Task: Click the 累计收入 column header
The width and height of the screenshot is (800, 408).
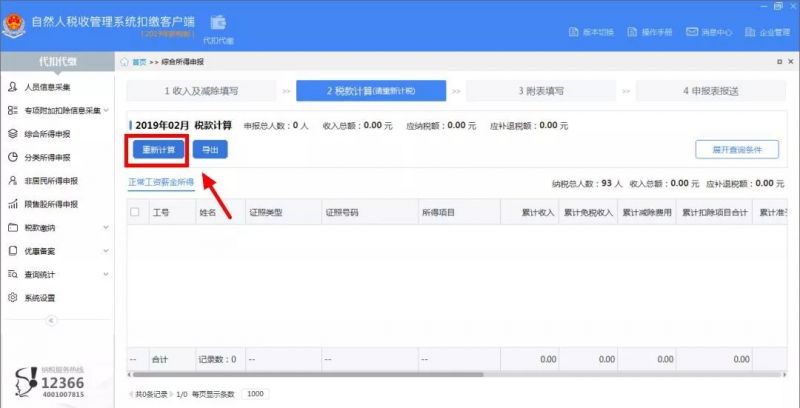Action: coord(530,212)
